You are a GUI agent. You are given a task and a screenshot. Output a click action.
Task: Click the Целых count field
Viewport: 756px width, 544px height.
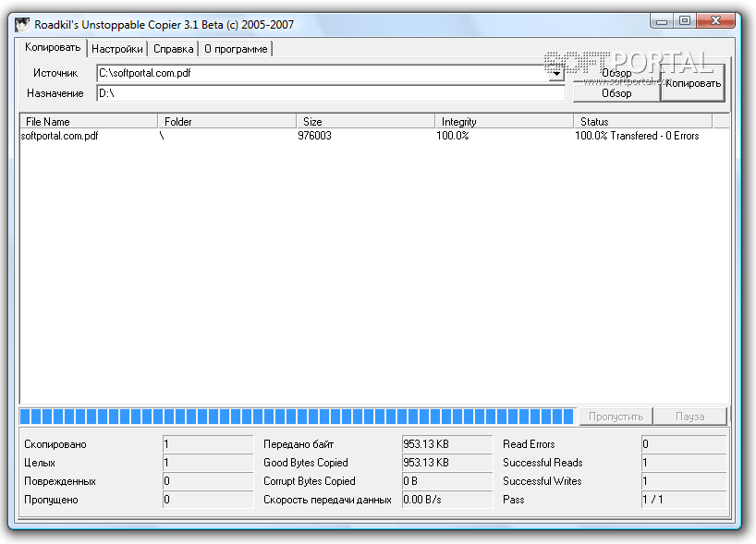(208, 463)
